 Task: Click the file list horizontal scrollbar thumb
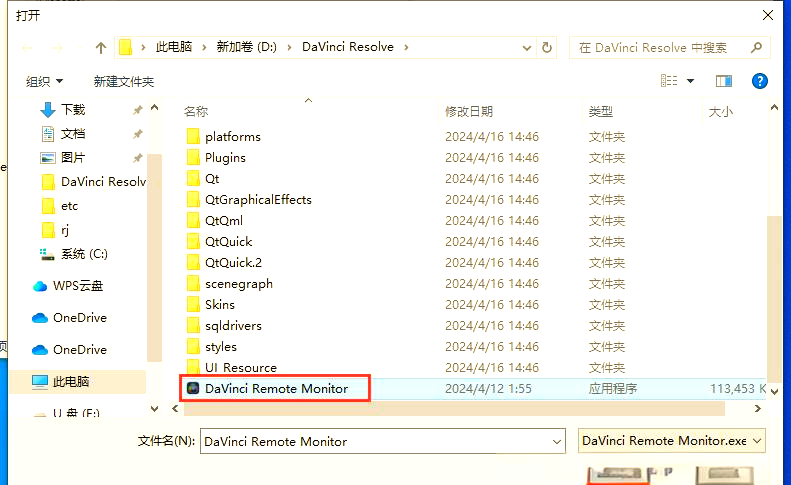tap(454, 409)
